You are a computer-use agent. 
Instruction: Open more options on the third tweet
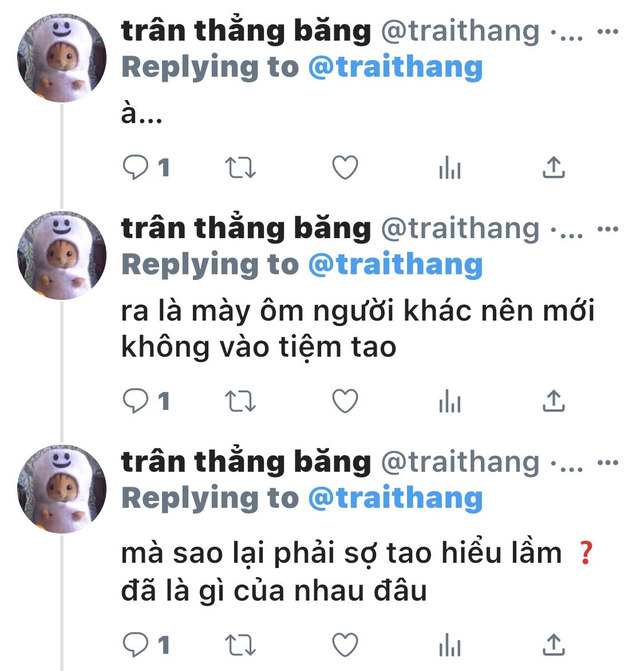tap(608, 463)
